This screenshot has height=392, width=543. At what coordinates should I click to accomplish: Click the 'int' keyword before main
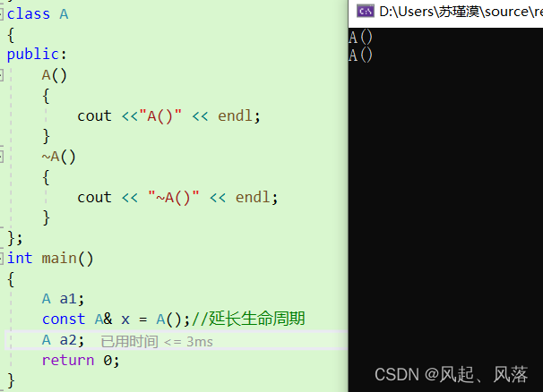pyautogui.click(x=20, y=258)
